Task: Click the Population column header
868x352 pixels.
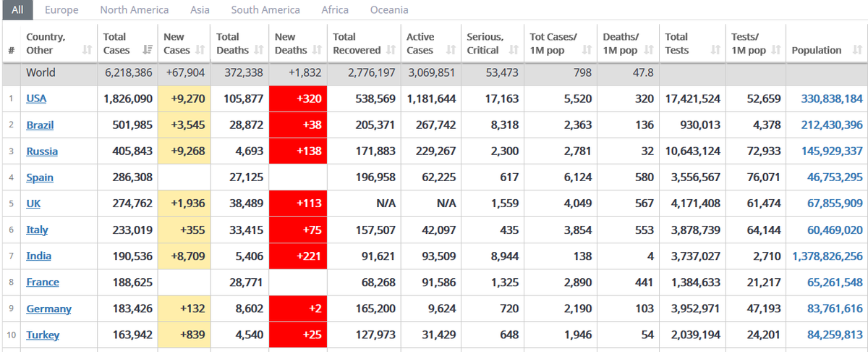Action: coord(825,43)
